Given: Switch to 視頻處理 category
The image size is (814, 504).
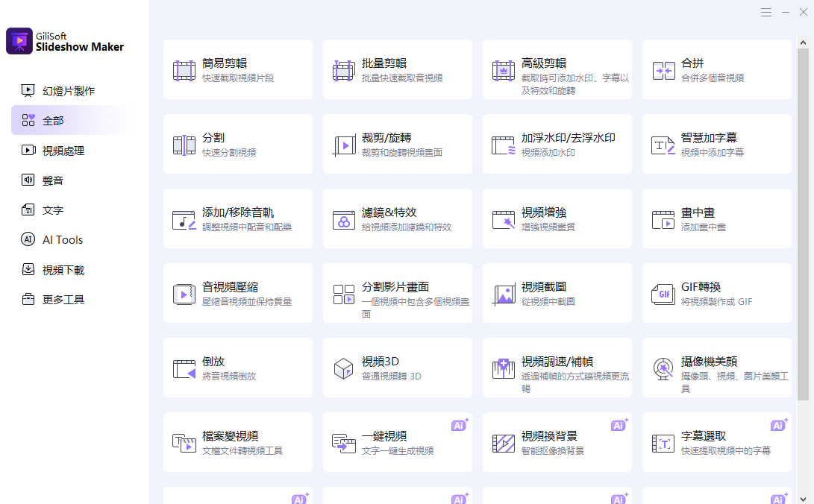Looking at the screenshot, I should point(63,151).
